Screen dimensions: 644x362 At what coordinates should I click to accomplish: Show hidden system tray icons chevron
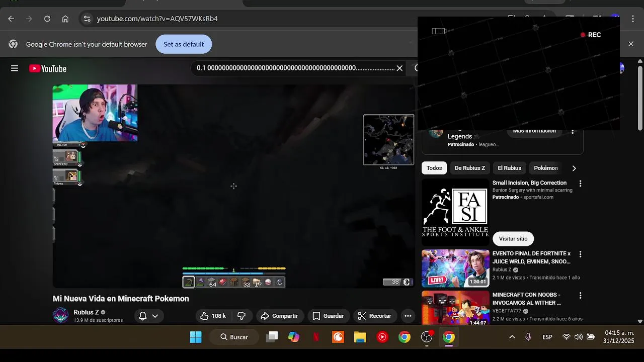pos(512,337)
